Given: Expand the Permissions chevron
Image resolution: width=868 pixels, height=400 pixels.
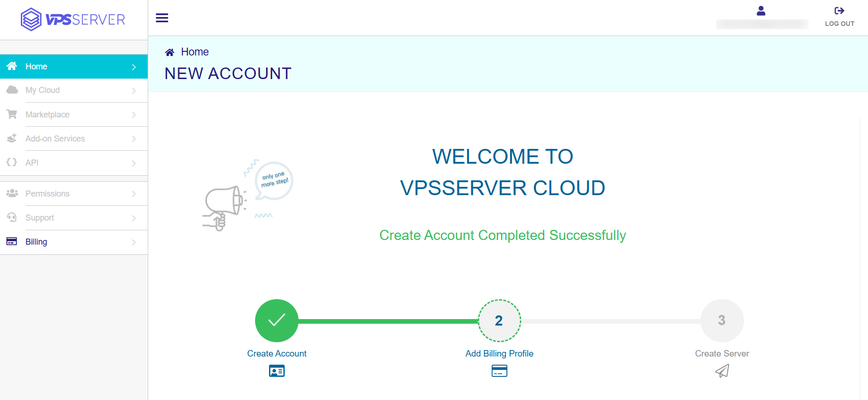Looking at the screenshot, I should click(134, 194).
